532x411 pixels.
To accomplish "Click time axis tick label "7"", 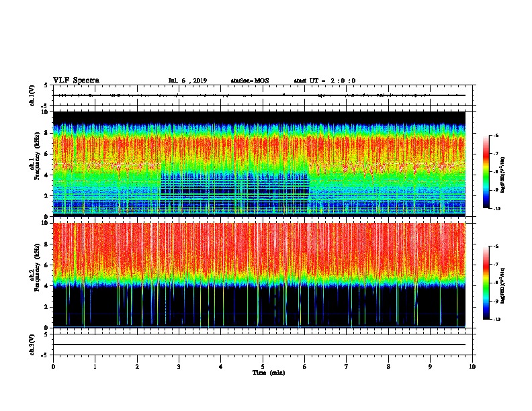I will point(347,367).
